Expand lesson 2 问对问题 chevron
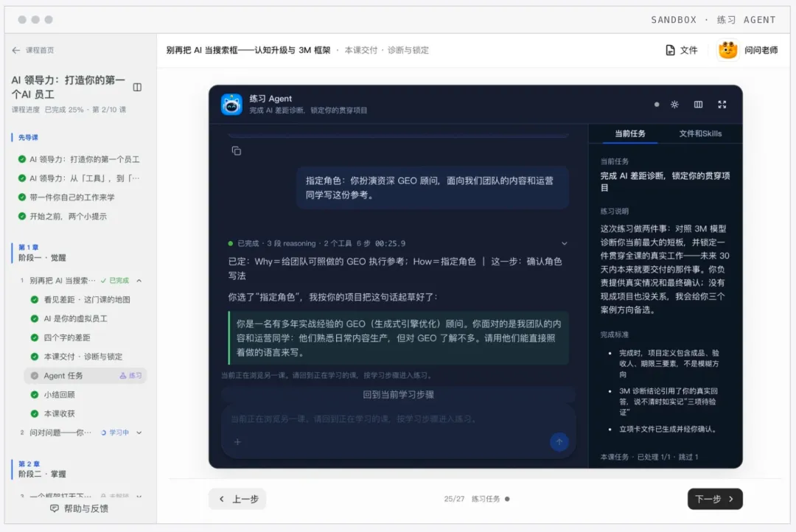Viewport: 796px width, 532px height. (x=139, y=433)
